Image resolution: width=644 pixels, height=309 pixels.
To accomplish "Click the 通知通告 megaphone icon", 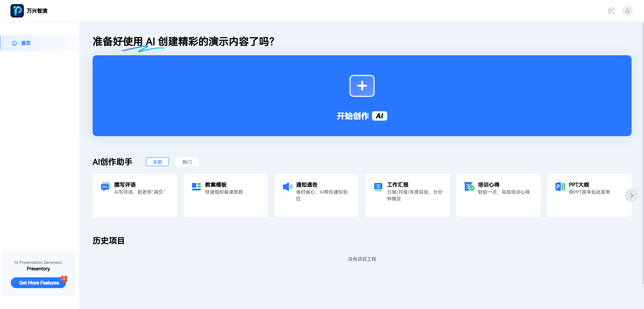I will (x=287, y=187).
